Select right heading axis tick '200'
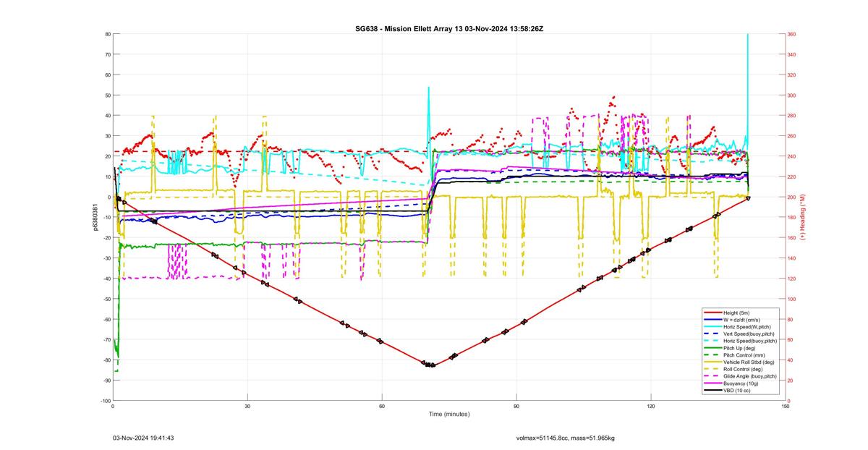This screenshot has height=450, width=868. [792, 198]
